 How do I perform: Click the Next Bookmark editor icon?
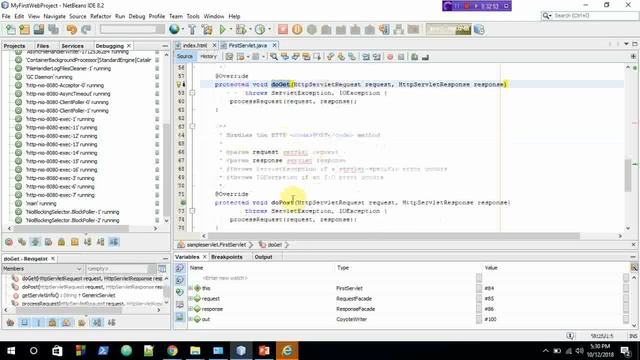click(x=341, y=57)
